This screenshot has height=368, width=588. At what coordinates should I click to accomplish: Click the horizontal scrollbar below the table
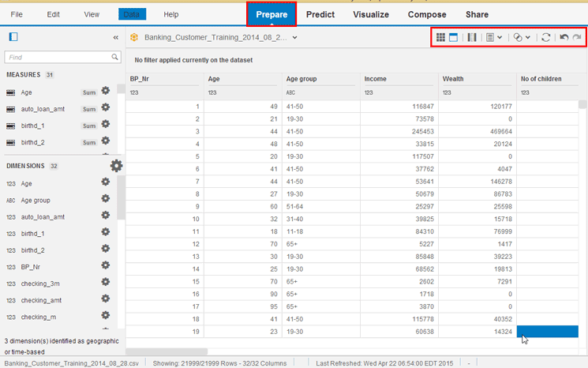coord(167,351)
